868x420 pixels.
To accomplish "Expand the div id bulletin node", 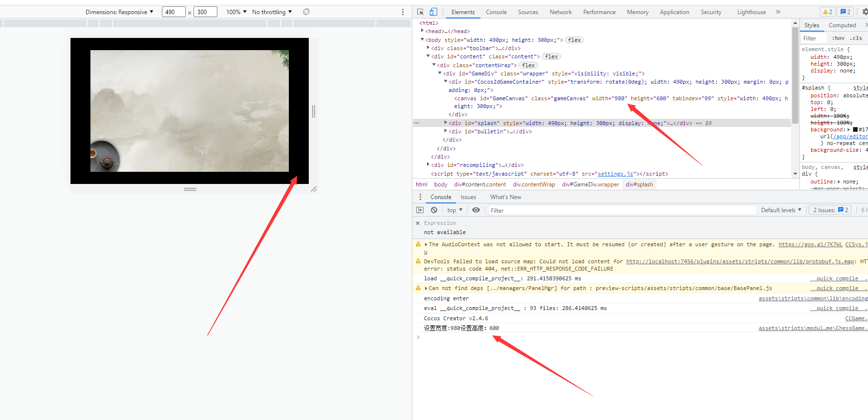I will 445,131.
